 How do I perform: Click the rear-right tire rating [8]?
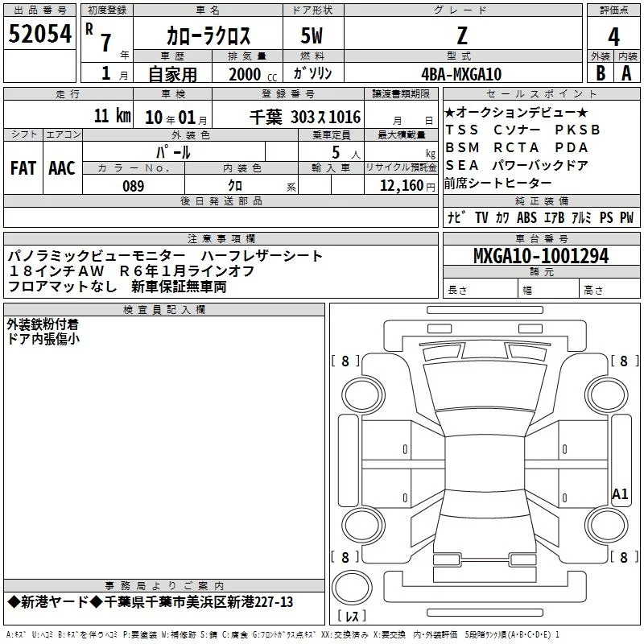[x=625, y=557]
